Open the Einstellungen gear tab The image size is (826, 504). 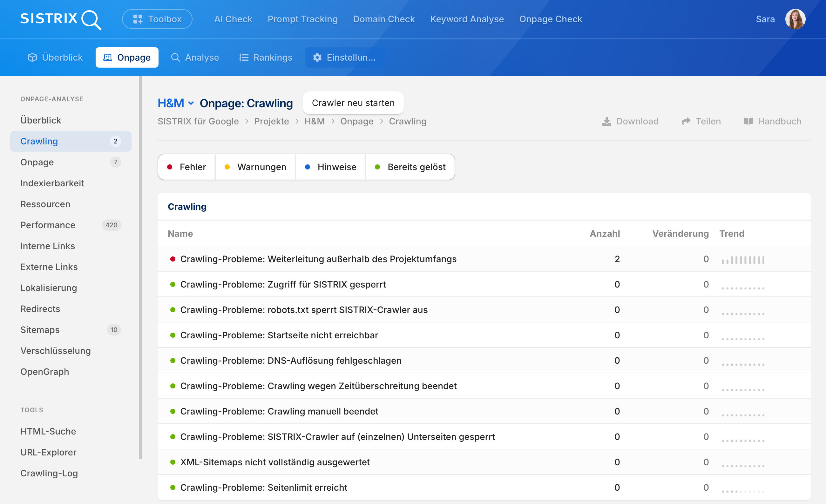coord(345,57)
